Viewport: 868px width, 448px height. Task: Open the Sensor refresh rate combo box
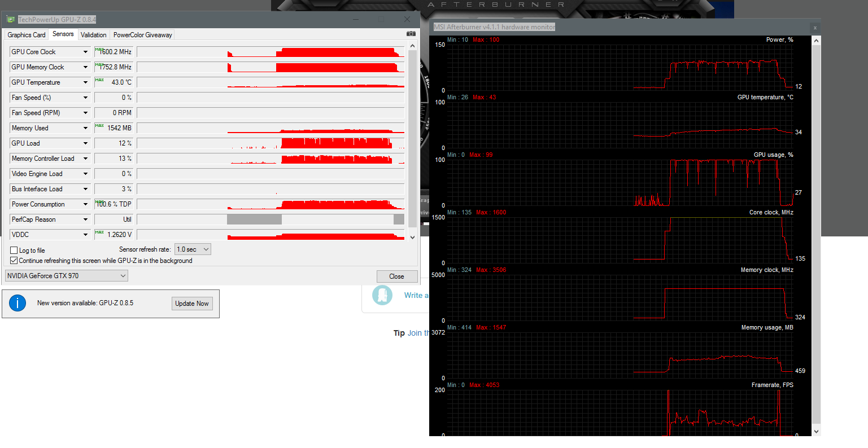[193, 249]
